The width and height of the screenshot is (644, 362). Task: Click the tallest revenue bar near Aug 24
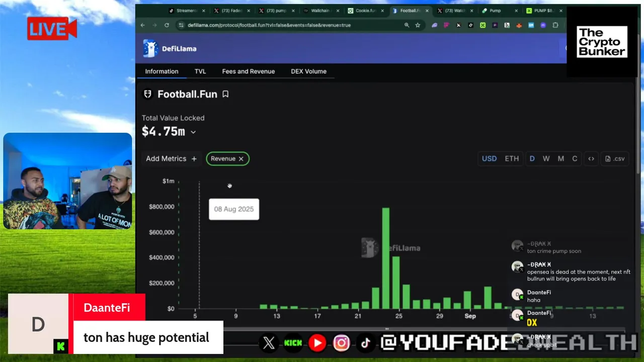point(385,258)
